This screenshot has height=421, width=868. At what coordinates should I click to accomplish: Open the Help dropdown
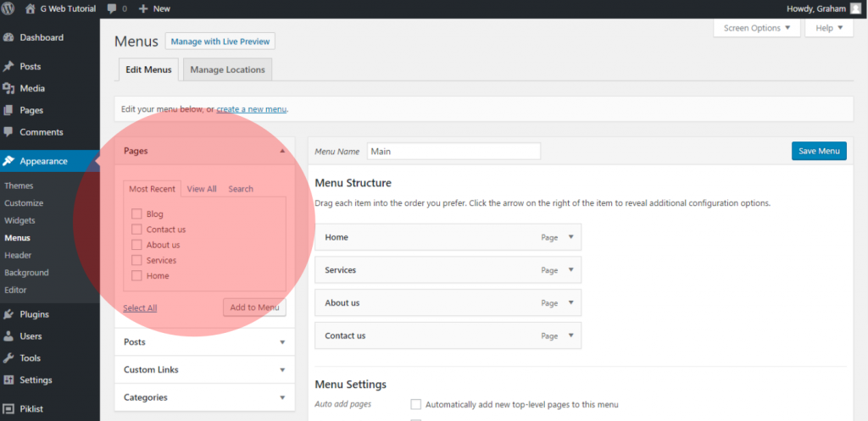coord(829,28)
